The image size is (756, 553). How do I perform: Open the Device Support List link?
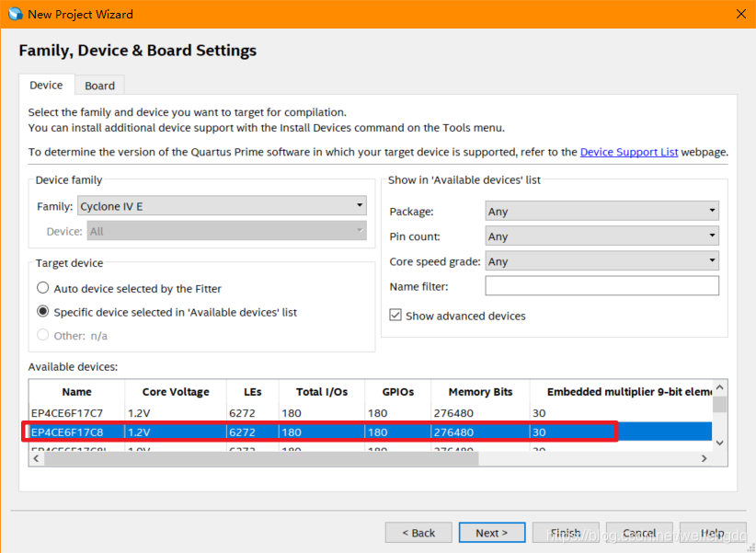[629, 152]
